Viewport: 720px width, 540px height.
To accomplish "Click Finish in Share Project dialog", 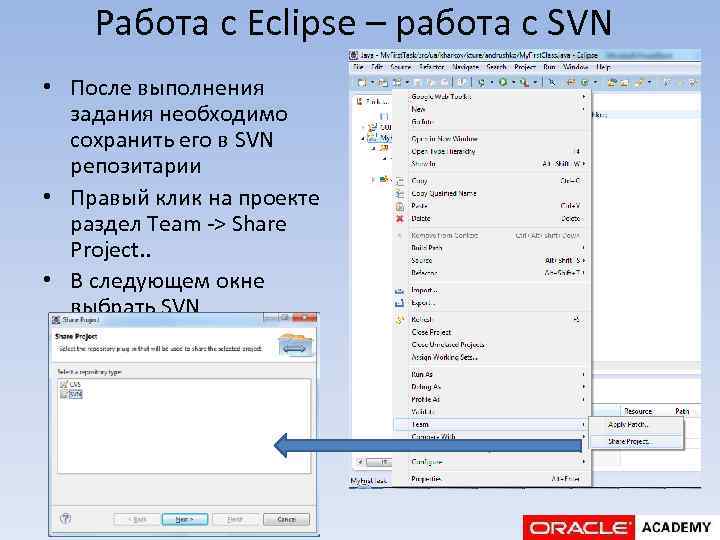I will [235, 519].
